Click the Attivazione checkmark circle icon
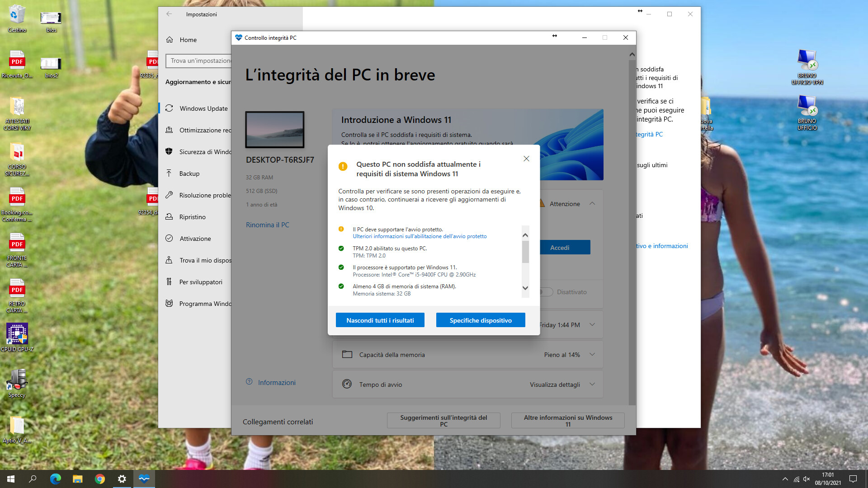The image size is (868, 488). tap(169, 238)
